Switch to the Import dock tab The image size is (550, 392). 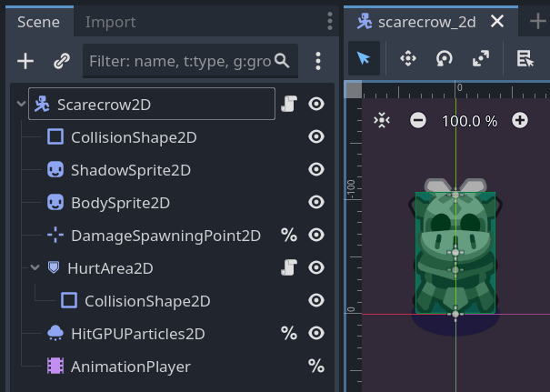point(111,22)
